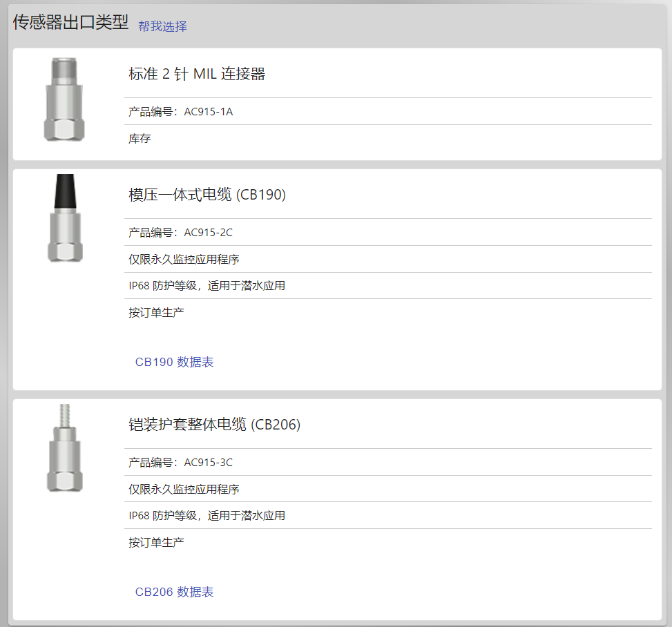672x627 pixels.
Task: Click the title 铠装护套整体电缆 (CB206)
Action: click(x=214, y=425)
